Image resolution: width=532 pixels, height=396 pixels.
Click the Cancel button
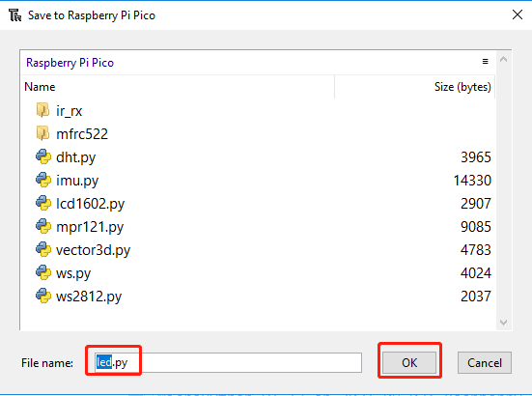click(484, 363)
